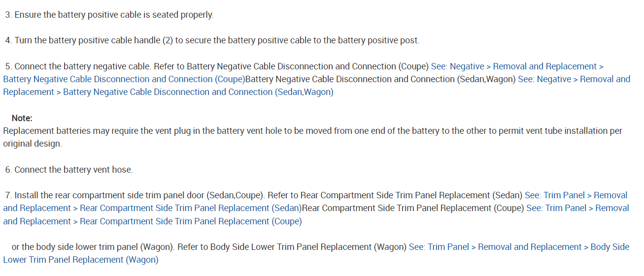
Task: Click the bold "Note:" heading
Action: click(x=22, y=118)
